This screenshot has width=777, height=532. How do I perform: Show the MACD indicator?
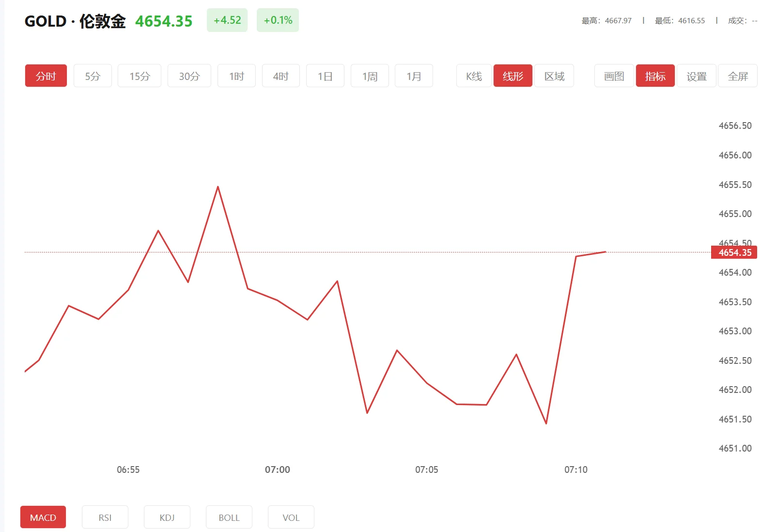pyautogui.click(x=43, y=517)
